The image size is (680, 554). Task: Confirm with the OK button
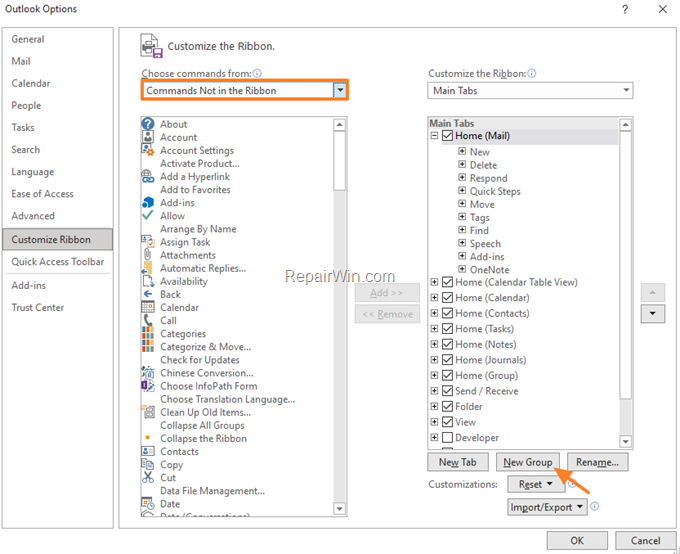[577, 541]
